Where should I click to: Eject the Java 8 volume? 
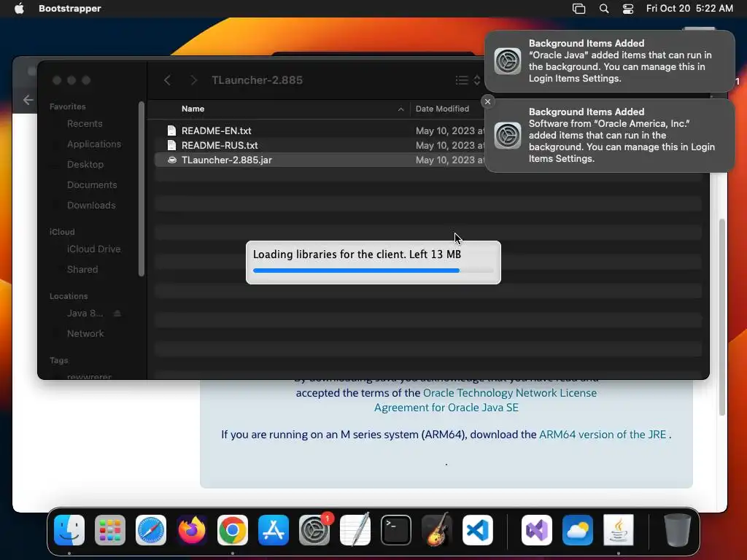coord(117,314)
